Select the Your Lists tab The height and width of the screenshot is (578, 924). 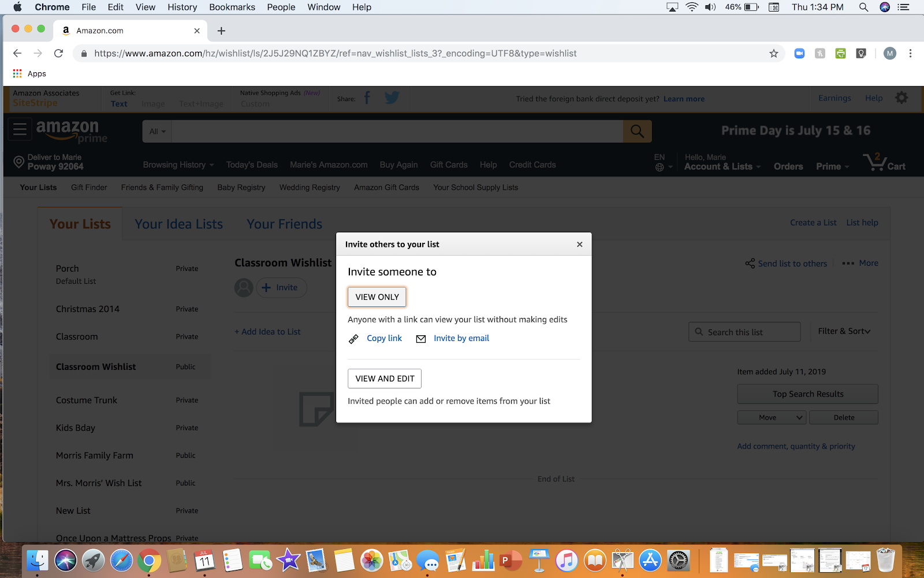coord(80,224)
